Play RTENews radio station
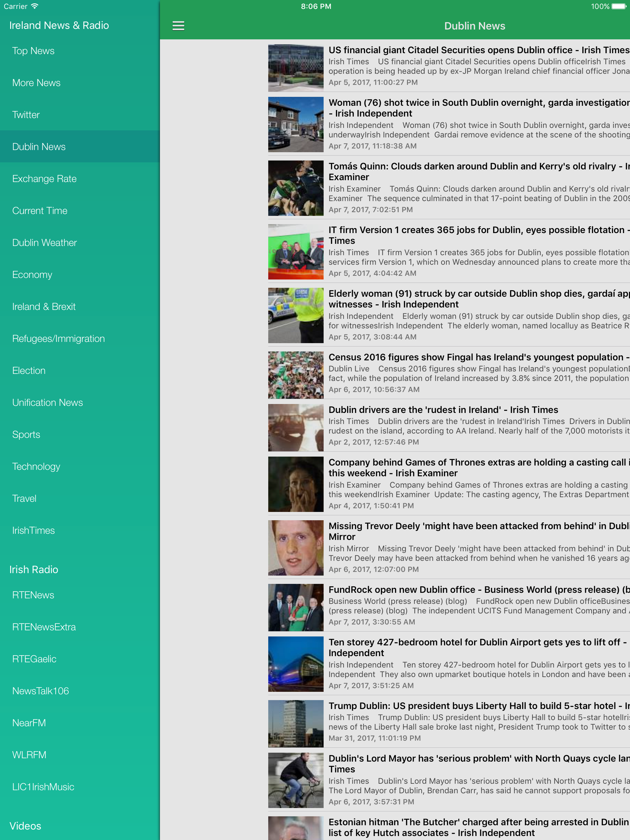Viewport: 630px width, 840px height. click(x=80, y=595)
